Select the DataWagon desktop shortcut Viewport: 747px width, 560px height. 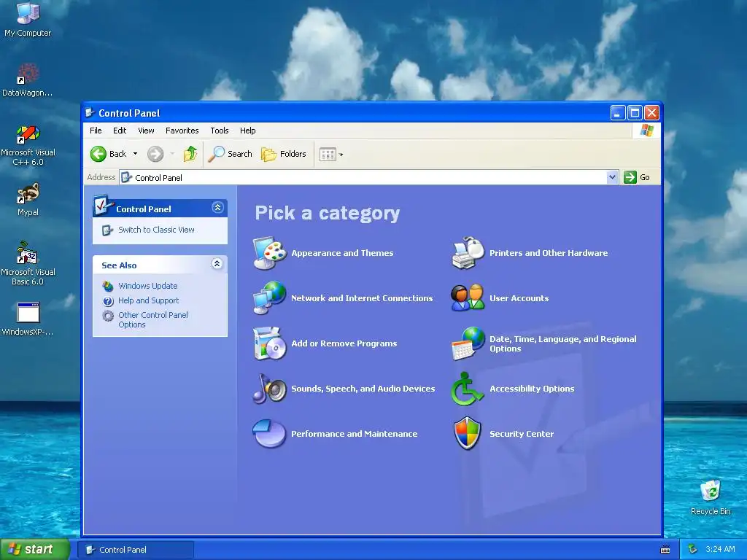28,80
